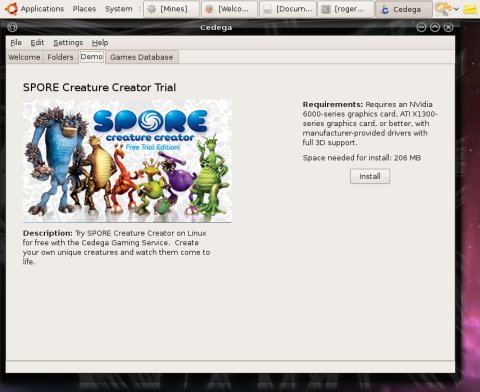Screen dimensions: 480x392
Task: Switch to the Games Database tab
Action: (142, 57)
